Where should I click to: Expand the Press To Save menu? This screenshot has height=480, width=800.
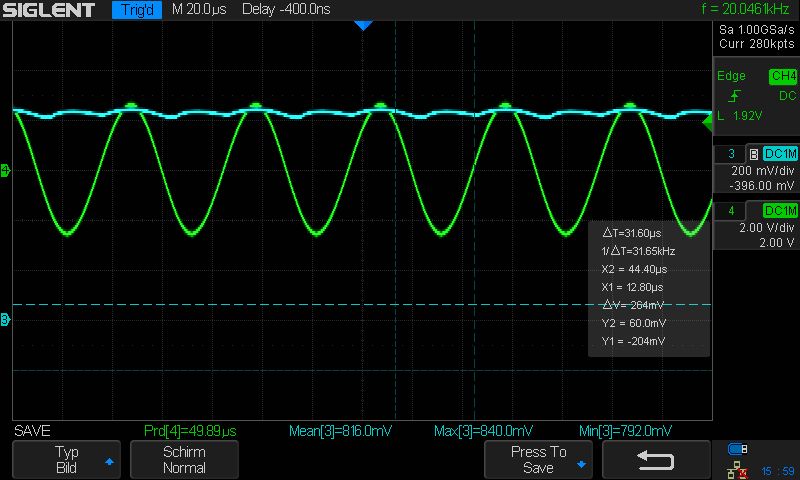[x=538, y=460]
